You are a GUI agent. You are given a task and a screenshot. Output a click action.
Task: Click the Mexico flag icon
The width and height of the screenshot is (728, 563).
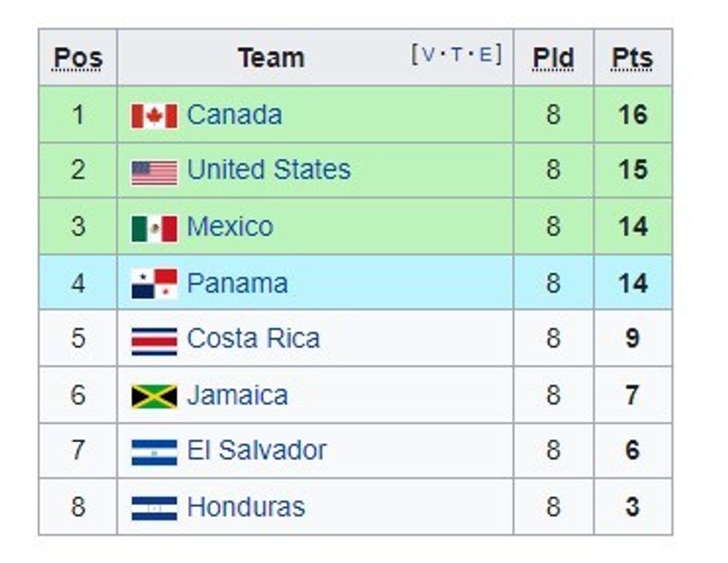154,228
